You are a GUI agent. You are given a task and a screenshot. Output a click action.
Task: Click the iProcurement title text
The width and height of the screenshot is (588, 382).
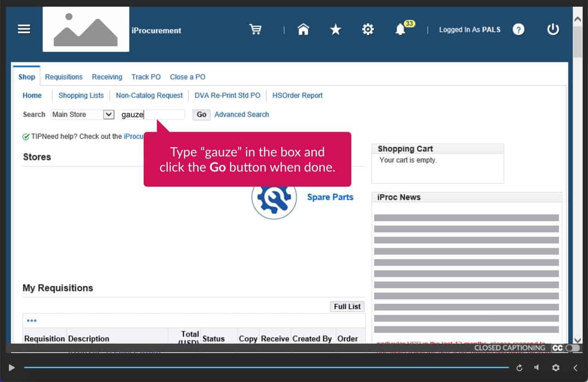tap(156, 30)
